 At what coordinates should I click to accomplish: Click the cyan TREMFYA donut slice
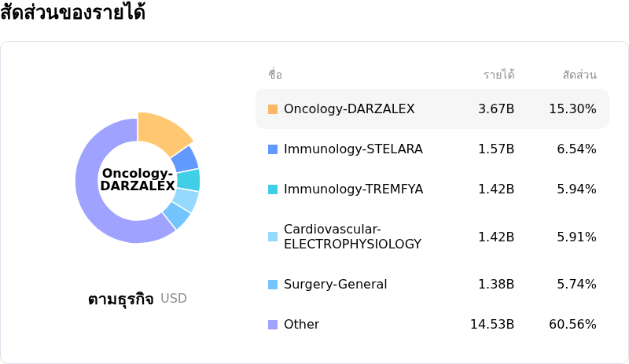189,180
